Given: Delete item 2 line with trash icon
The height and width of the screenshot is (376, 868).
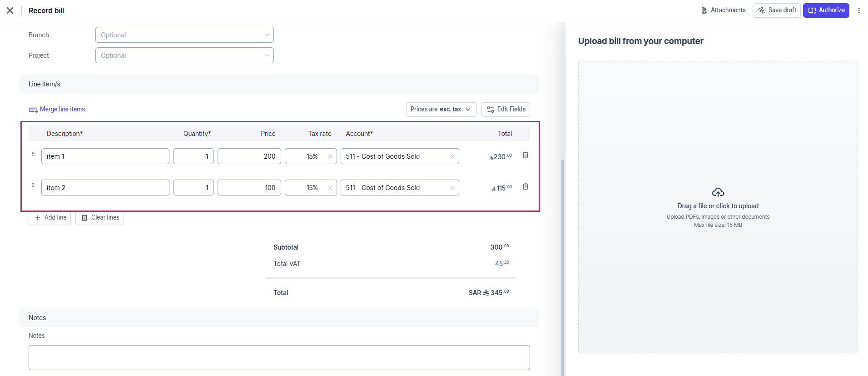Looking at the screenshot, I should [526, 186].
